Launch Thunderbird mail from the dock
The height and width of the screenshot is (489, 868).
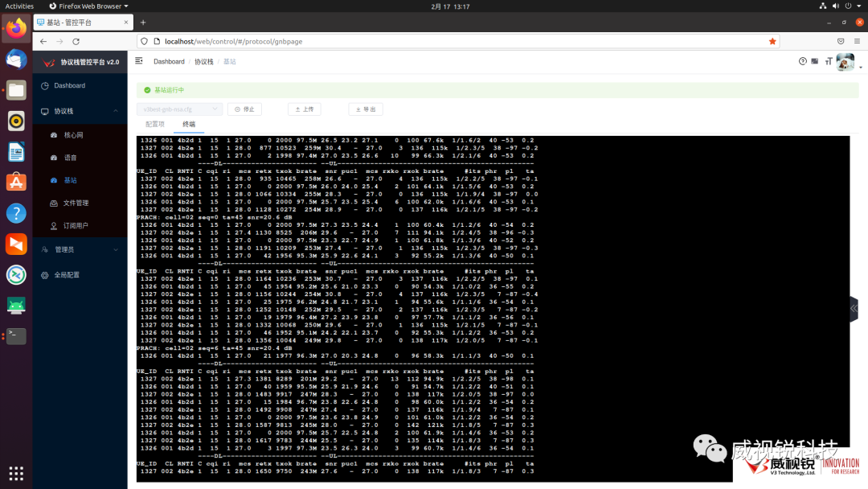pyautogui.click(x=16, y=60)
